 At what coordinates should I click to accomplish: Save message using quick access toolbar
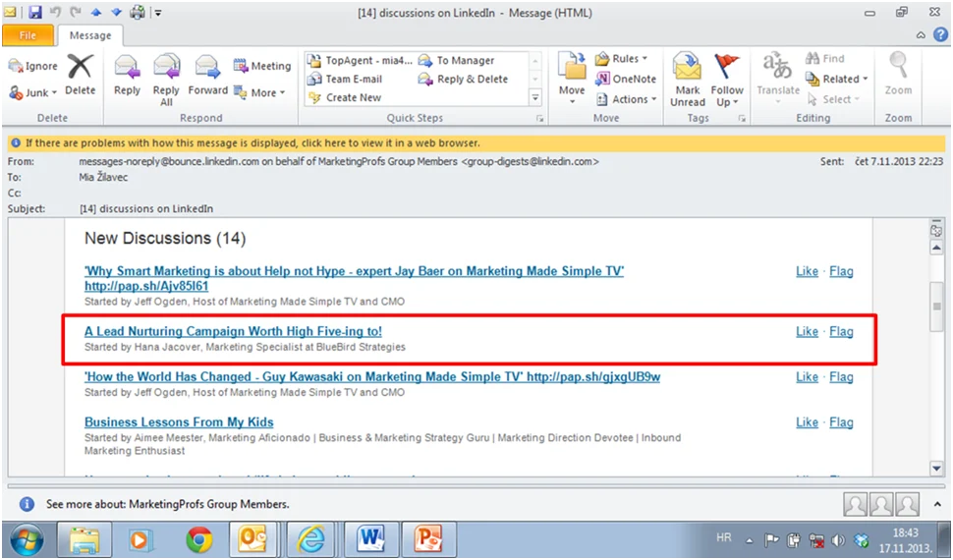click(x=34, y=12)
